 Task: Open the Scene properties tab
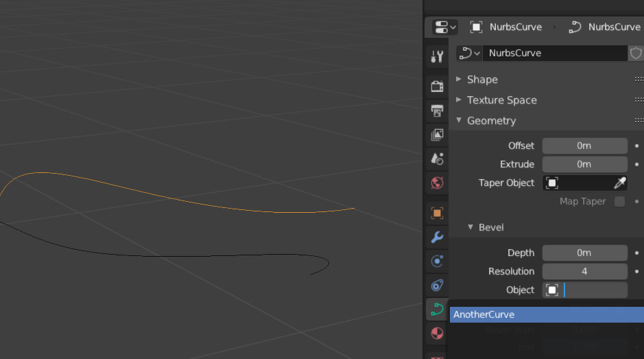point(437,159)
